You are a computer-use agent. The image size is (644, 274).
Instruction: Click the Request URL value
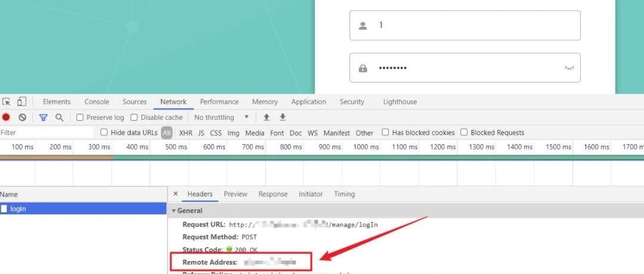[x=303, y=225]
